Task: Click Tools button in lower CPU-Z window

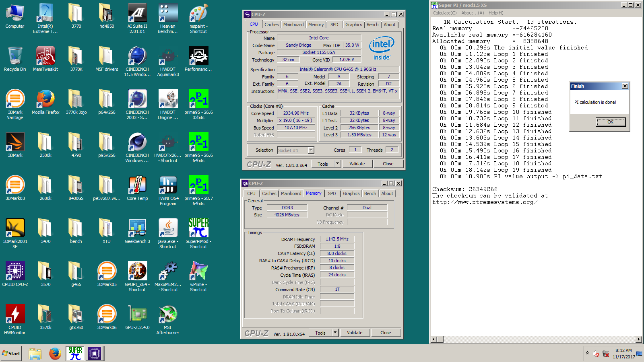Action: coord(320,333)
